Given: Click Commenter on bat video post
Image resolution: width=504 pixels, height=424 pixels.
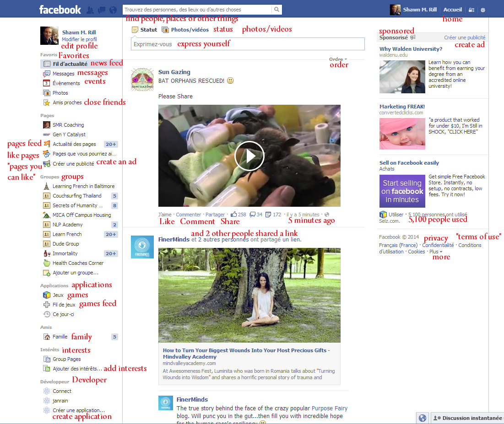Looking at the screenshot, I should tap(188, 215).
